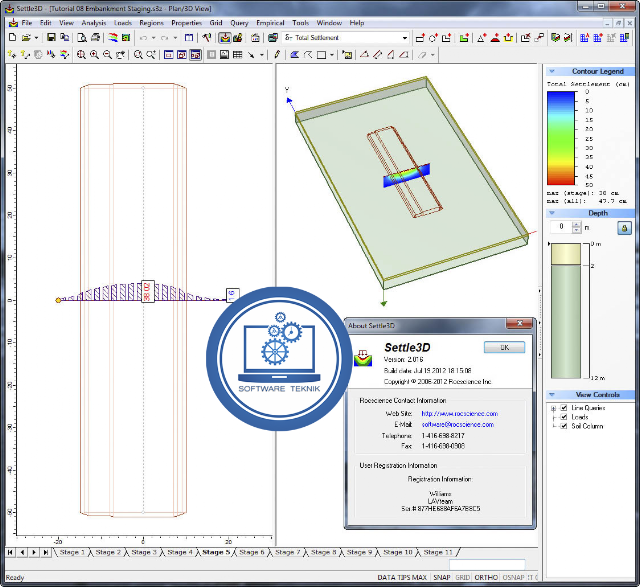640x587 pixels.
Task: Open the arrow tool dropdown in second toolbar
Action: tap(262, 54)
